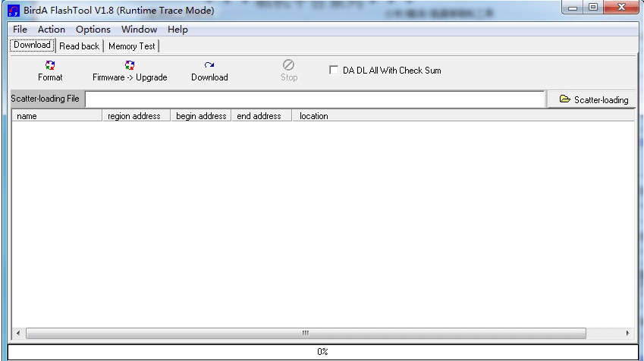
Task: Click into the Scatter-loading File path field
Action: [315, 99]
